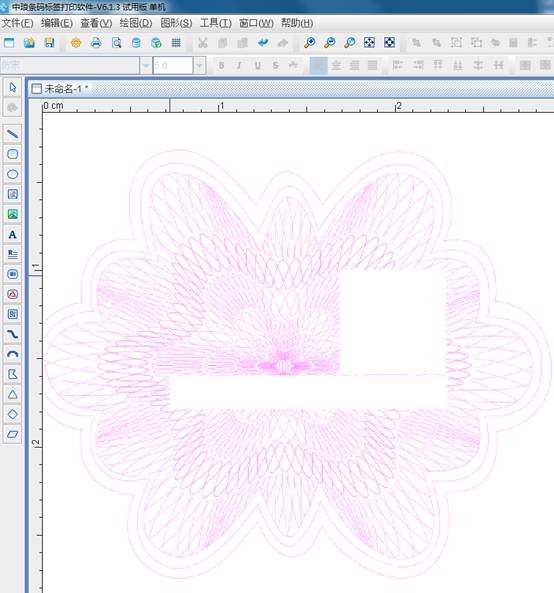Click the font size input field
The height and width of the screenshot is (593, 554).
click(173, 66)
